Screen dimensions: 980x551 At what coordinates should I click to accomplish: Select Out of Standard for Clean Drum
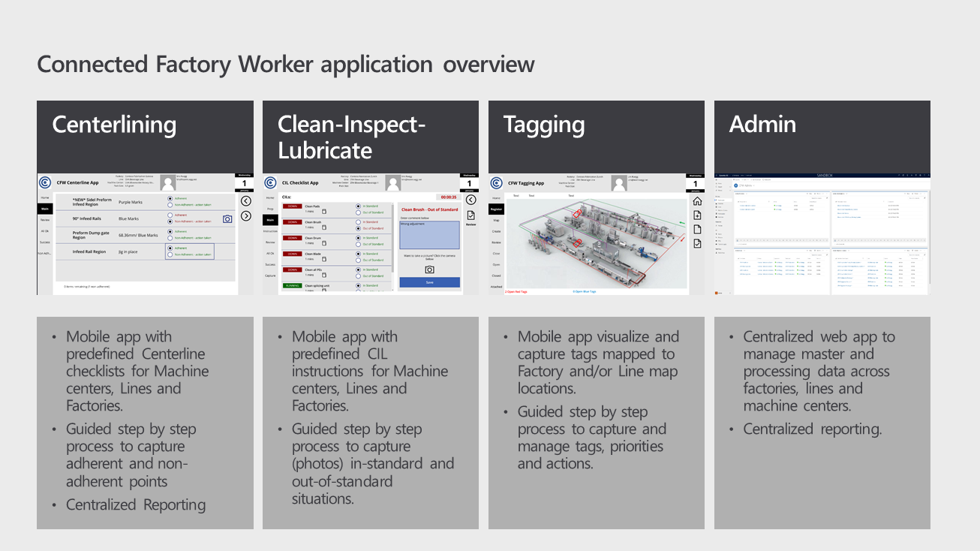point(358,244)
